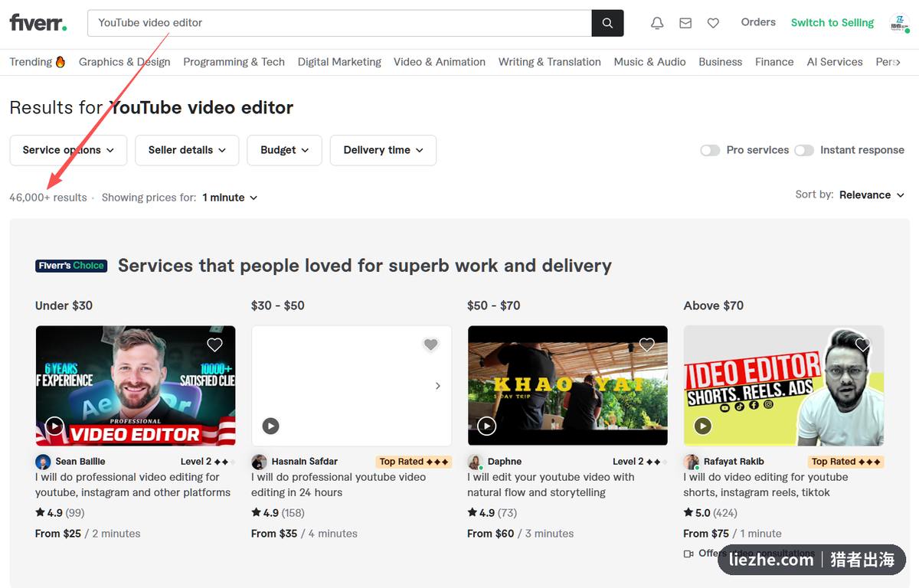Click the YouTube video editor search field
The height and width of the screenshot is (588, 919).
coord(340,23)
